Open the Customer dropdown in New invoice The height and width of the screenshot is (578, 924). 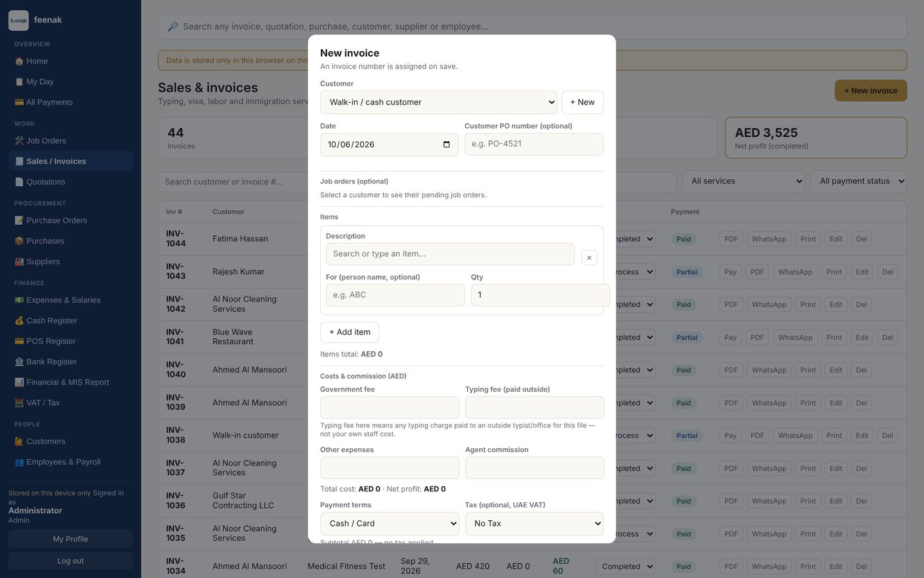point(439,102)
